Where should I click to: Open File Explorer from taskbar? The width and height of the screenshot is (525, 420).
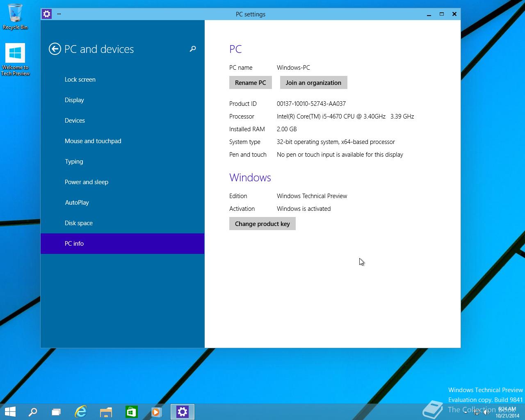tap(106, 412)
